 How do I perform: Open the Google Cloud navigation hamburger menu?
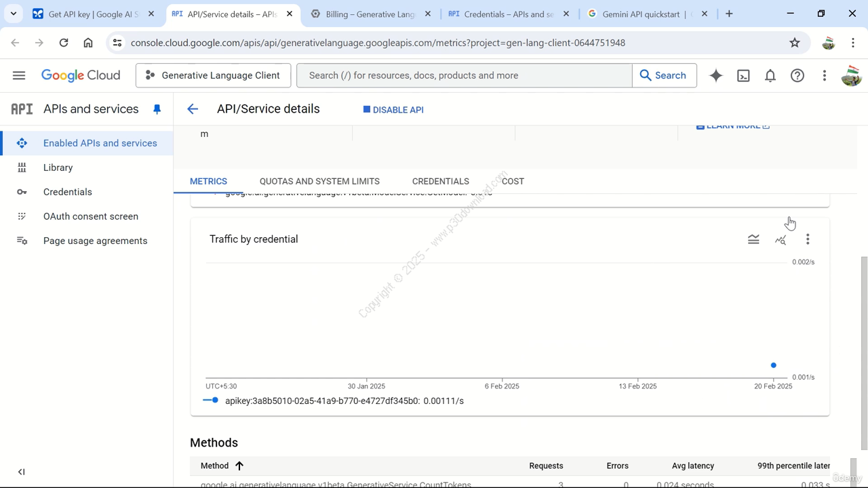19,75
